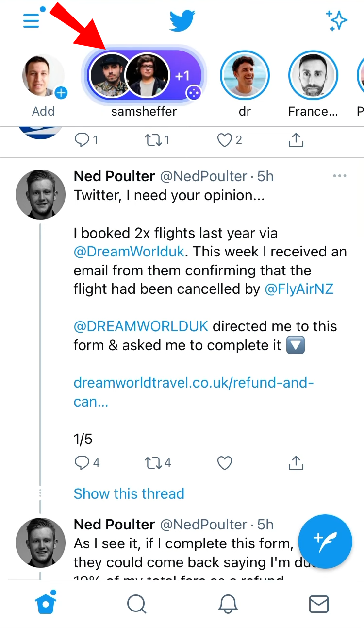Tap the sparkle latest tweets icon
Viewport: 364px width, 628px height.
336,20
